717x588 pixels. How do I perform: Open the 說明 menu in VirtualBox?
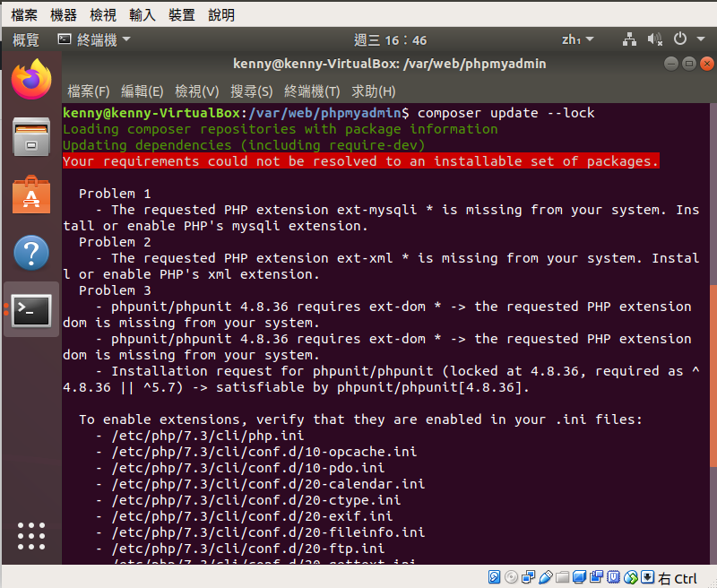221,15
